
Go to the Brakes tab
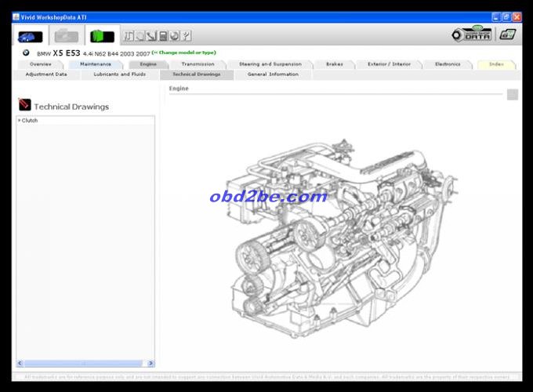pos(335,64)
